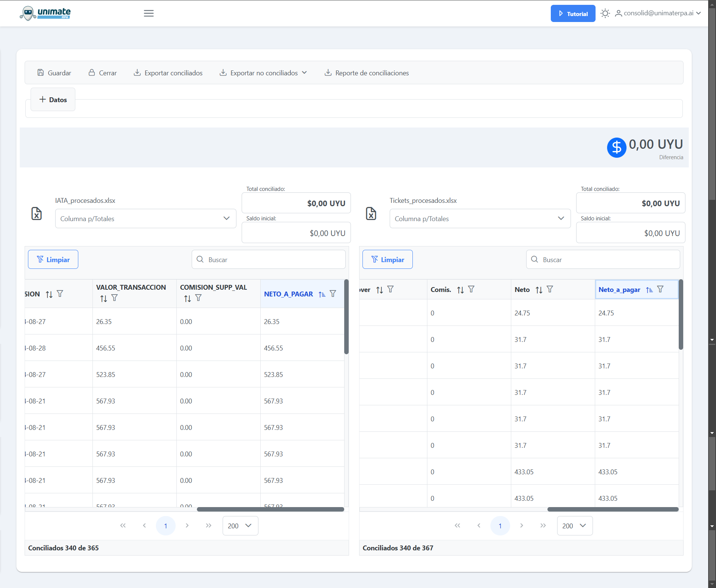
Task: Click the IATA_procesados.xlsx Excel file icon
Action: point(37,214)
